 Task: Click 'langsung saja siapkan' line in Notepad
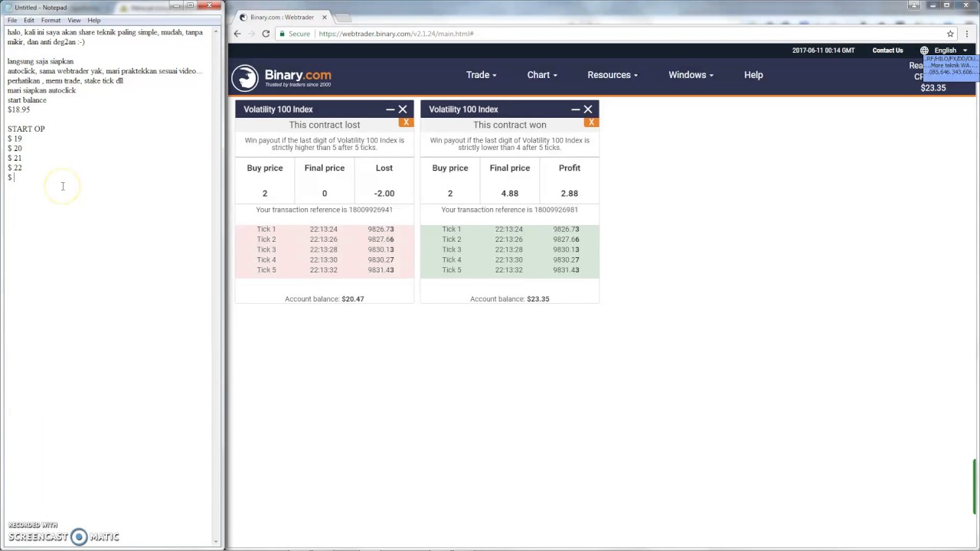41,61
